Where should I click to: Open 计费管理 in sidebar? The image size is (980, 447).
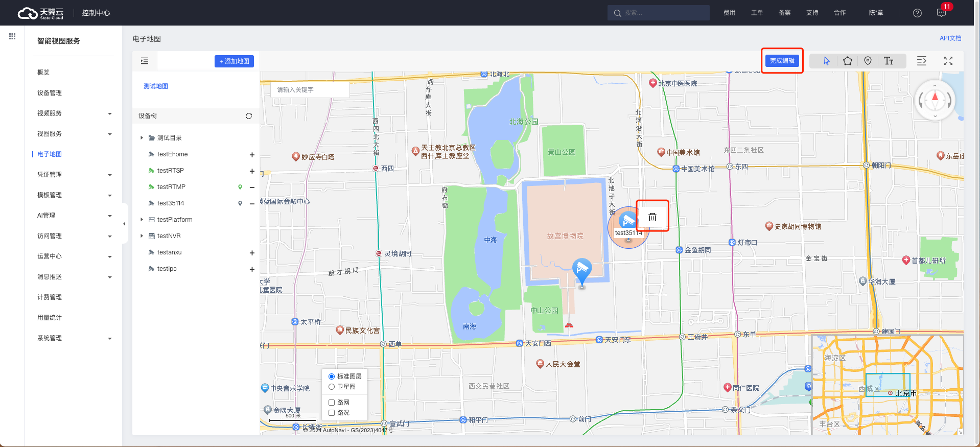[x=50, y=297]
